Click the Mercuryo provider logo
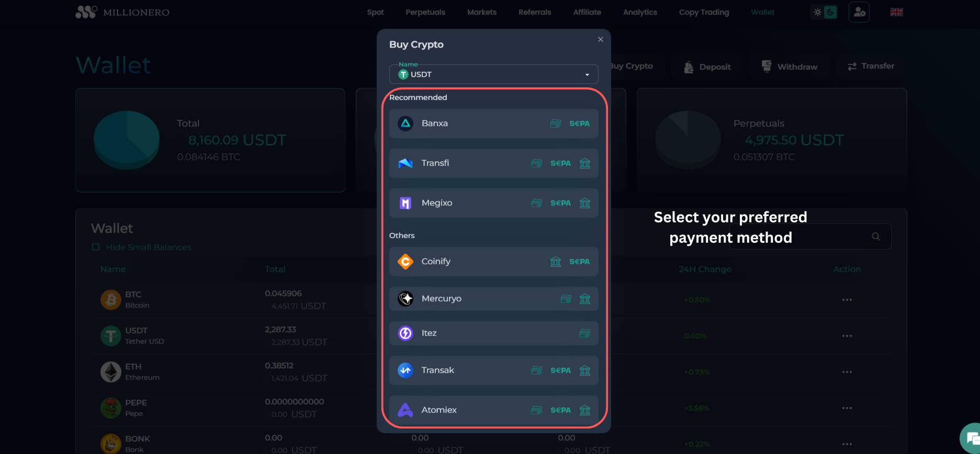 click(405, 299)
